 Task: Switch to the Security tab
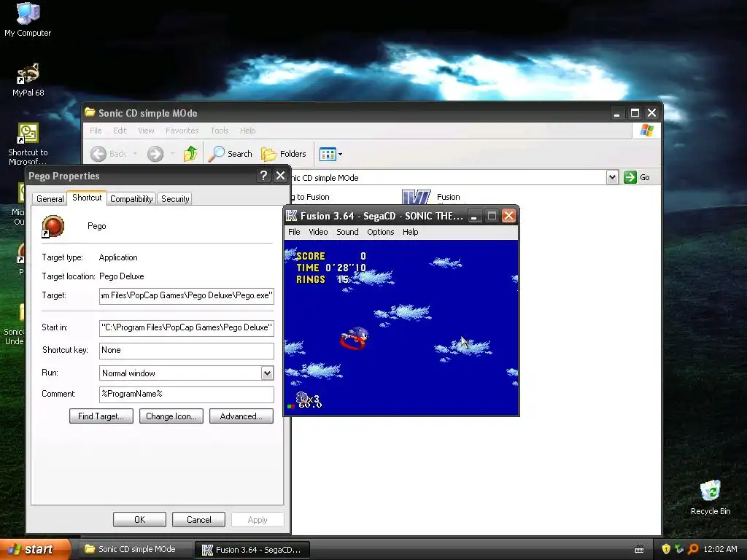(x=175, y=199)
